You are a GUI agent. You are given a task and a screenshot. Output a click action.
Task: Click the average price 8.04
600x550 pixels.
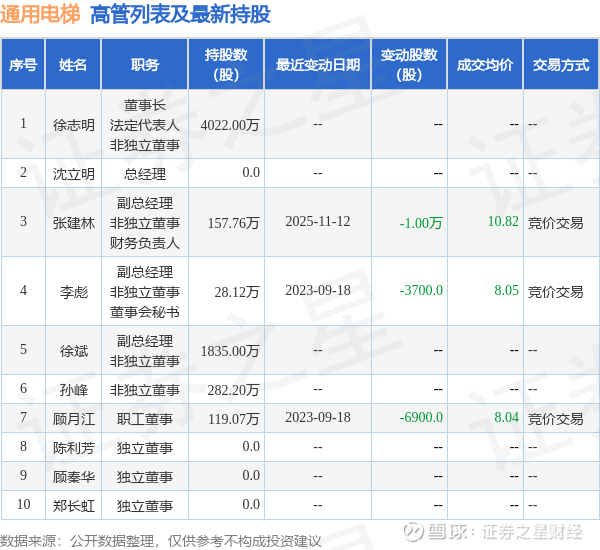coord(506,417)
